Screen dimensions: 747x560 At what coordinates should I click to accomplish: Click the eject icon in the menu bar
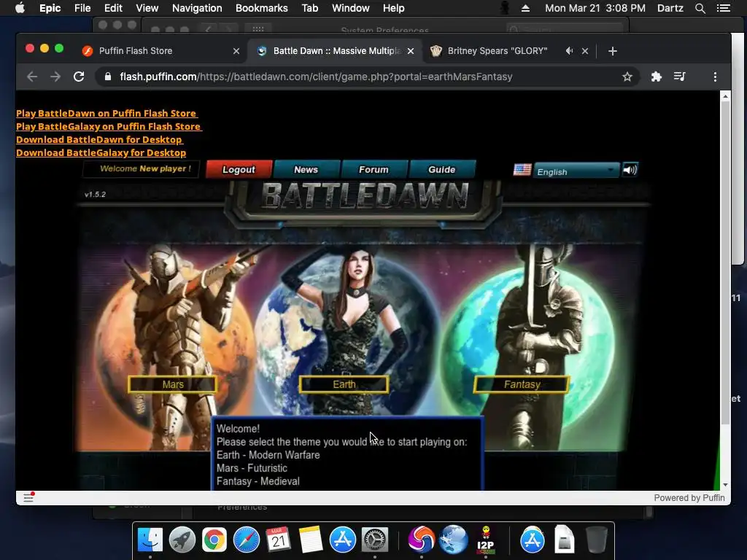point(525,8)
